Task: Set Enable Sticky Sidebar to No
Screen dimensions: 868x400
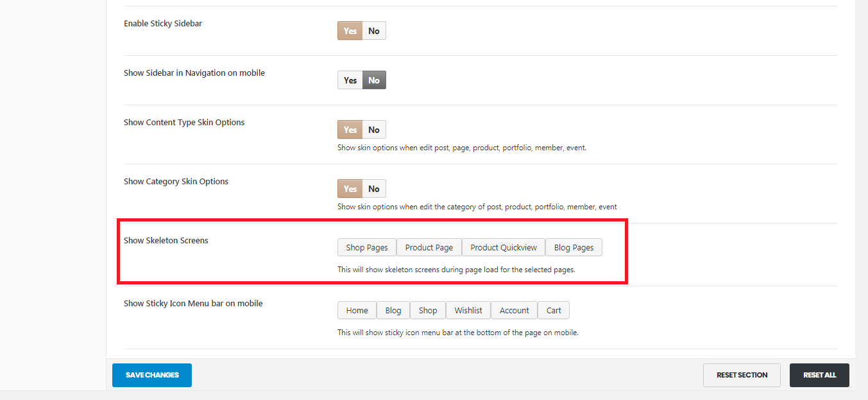Action: tap(374, 31)
